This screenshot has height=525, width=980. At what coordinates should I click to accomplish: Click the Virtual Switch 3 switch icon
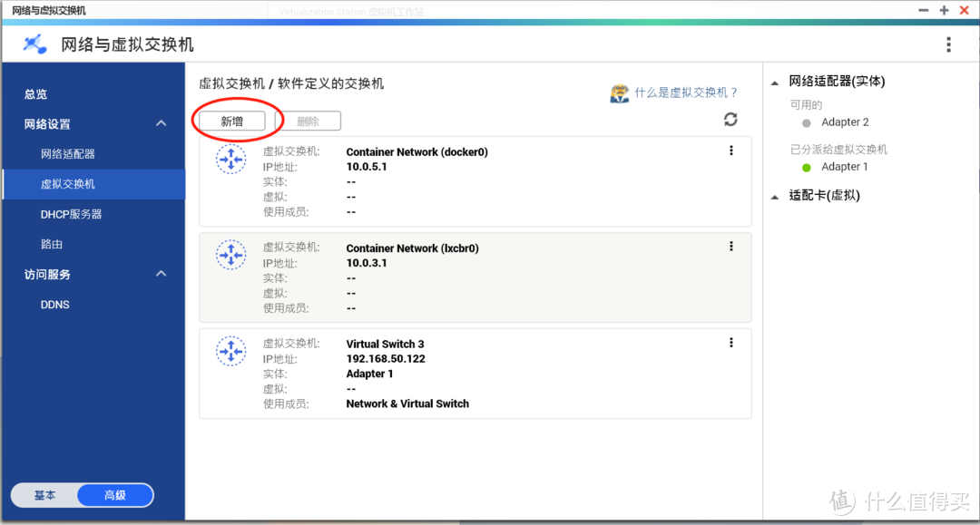pyautogui.click(x=231, y=351)
